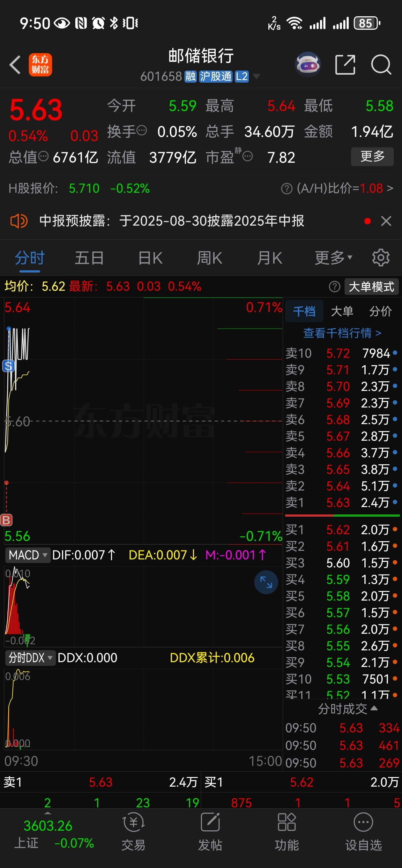
Task: Open the 中报预披露 announcement text
Action: coord(172,221)
